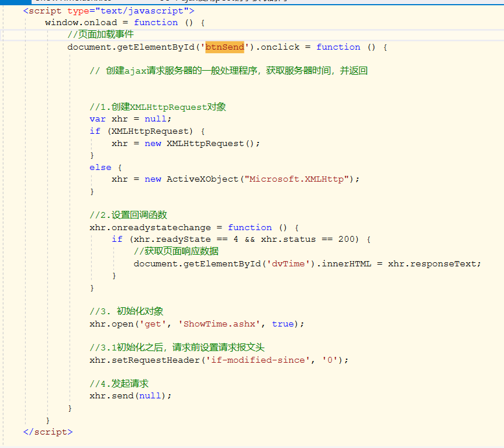Click ActiveXObject in the else branch

coord(202,179)
